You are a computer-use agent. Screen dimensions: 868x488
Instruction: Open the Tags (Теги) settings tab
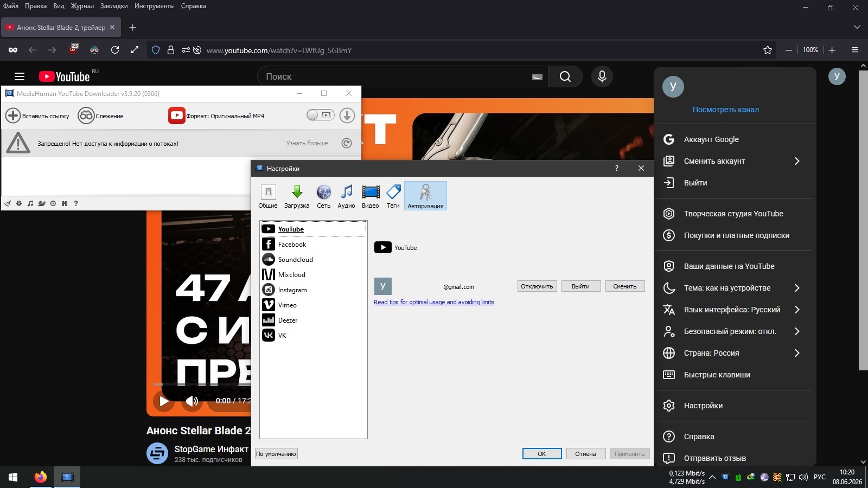393,196
